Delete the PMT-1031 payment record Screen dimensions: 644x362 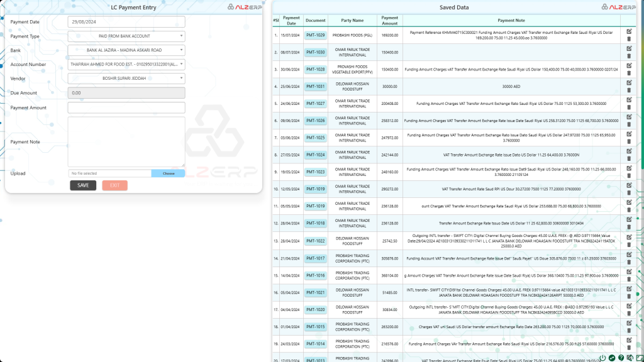629,90
